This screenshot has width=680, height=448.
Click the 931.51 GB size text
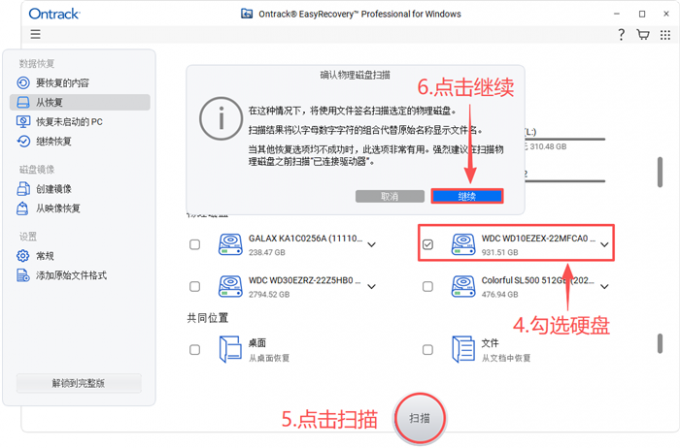[500, 252]
